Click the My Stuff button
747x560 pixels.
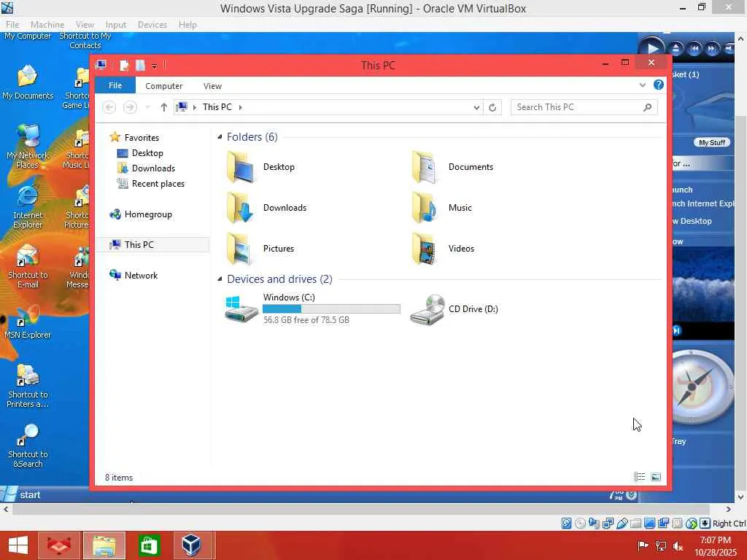tap(712, 142)
